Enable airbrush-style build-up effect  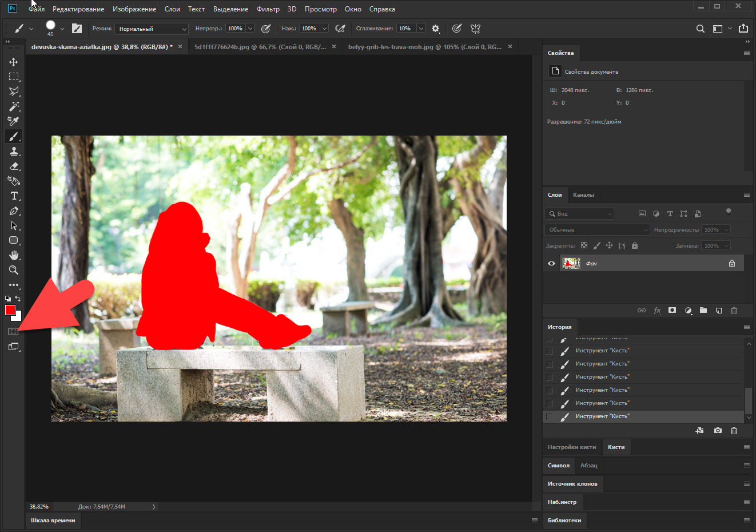[340, 29]
